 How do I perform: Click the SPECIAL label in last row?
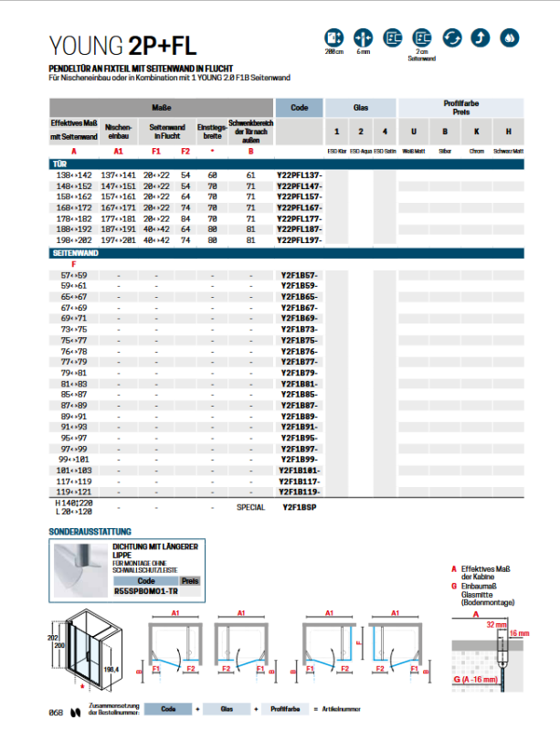(x=251, y=507)
